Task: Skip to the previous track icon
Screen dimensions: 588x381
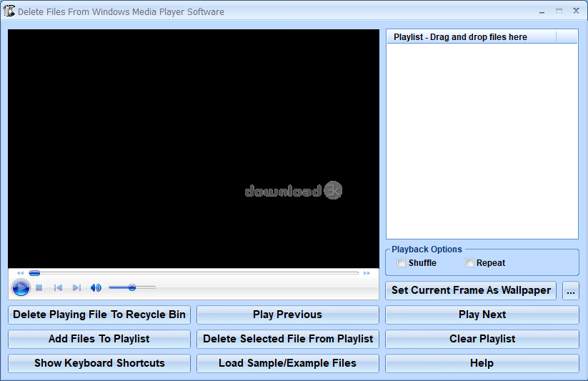Action: click(58, 288)
